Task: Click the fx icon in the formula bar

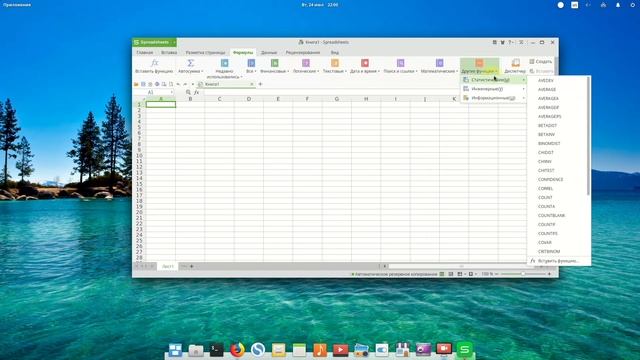Action: 196,92
